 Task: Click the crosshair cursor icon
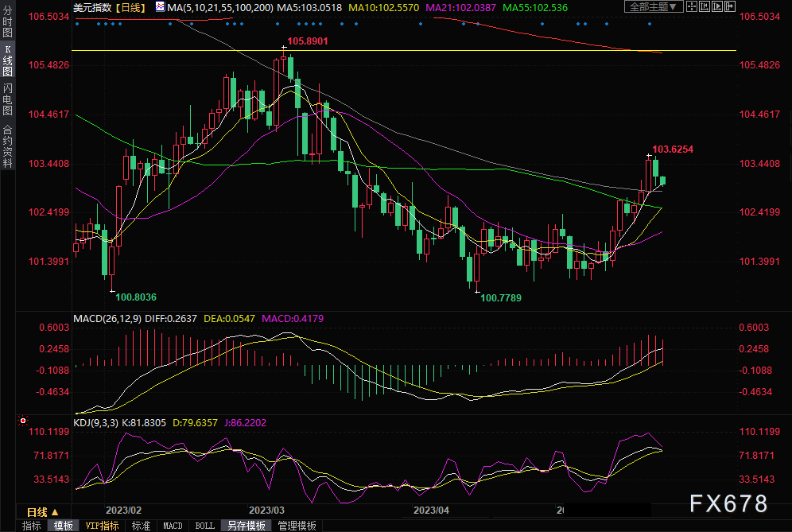click(692, 6)
